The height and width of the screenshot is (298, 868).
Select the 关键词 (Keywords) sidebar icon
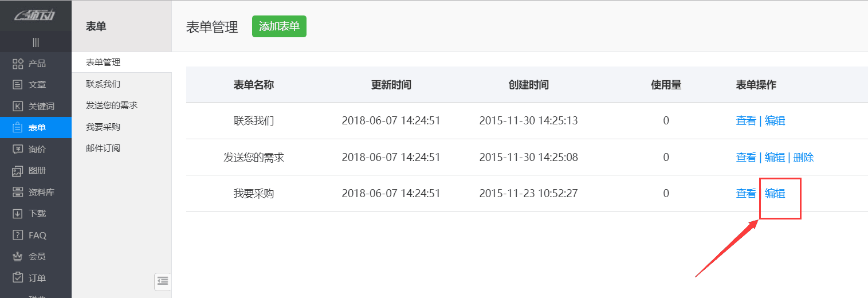pos(18,107)
